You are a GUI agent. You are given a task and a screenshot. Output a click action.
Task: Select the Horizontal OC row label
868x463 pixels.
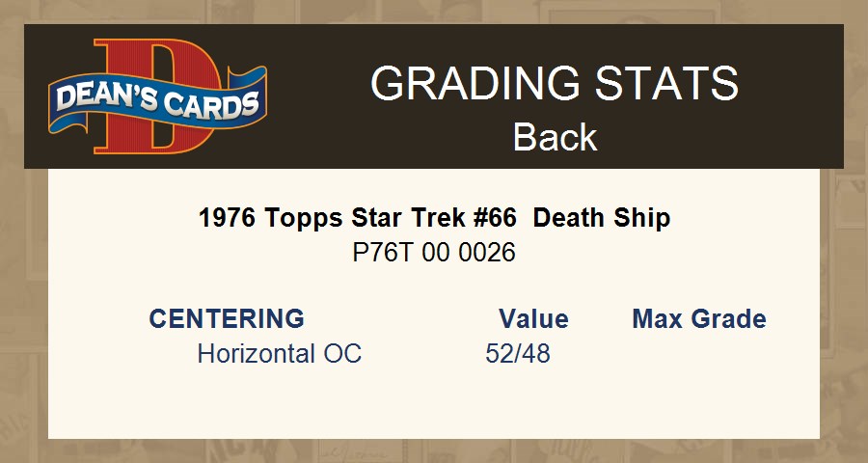[x=279, y=354]
